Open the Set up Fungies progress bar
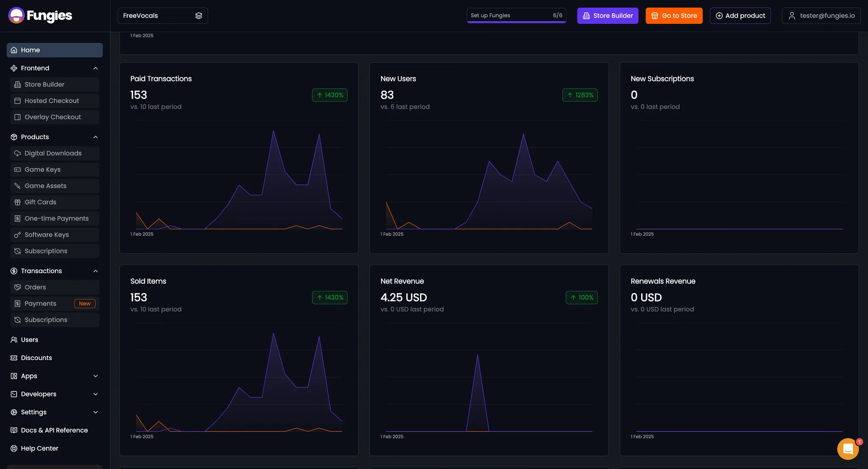 [516, 16]
